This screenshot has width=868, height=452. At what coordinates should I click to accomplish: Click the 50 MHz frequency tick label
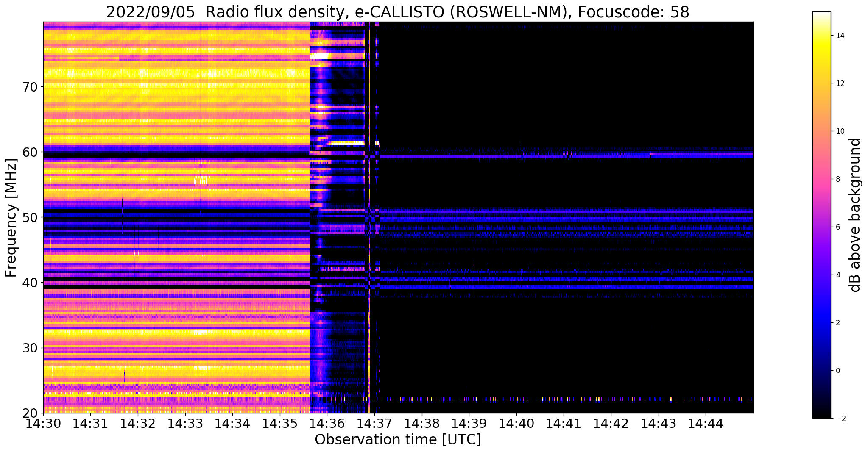tap(30, 217)
